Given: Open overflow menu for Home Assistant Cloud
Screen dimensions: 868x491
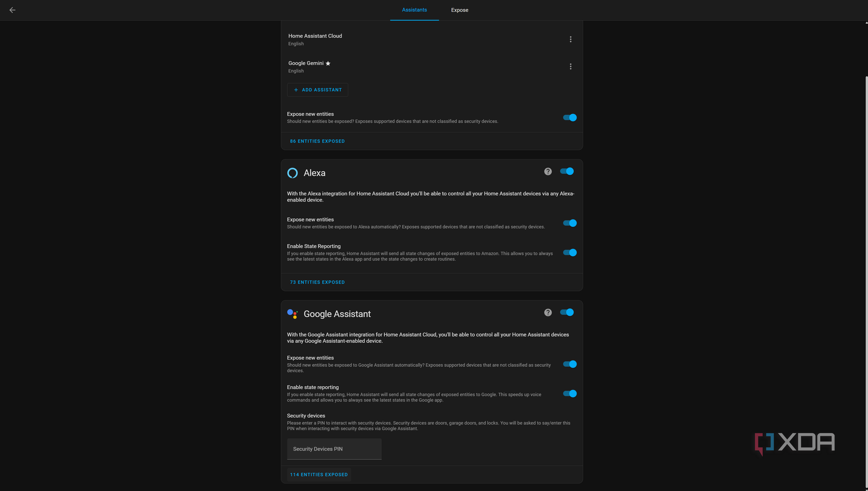Looking at the screenshot, I should point(570,39).
